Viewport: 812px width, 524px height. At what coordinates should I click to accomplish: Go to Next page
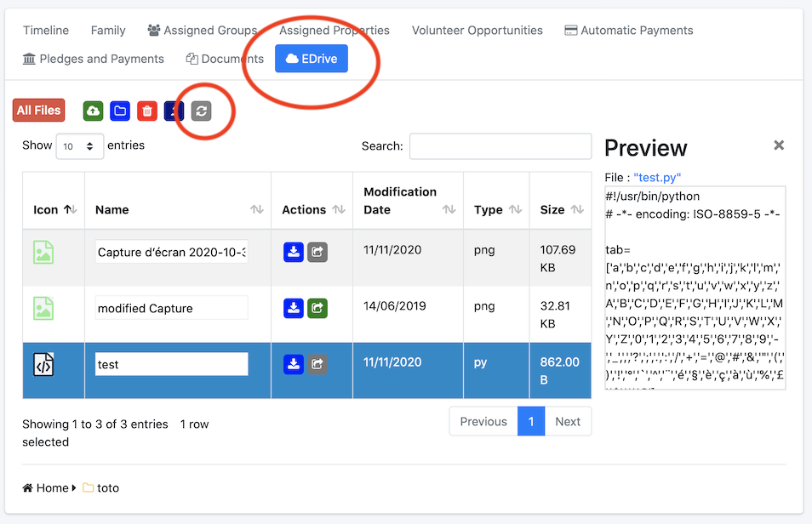click(568, 421)
